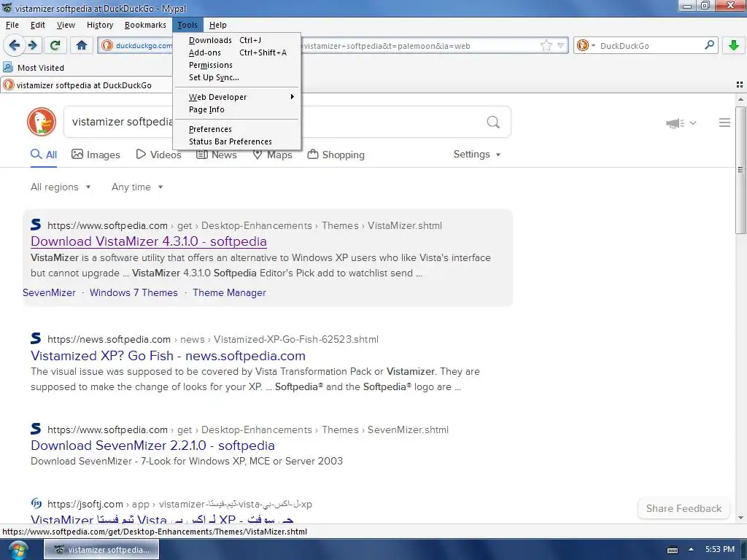Expand the chevron beside megaphone icon

pyautogui.click(x=693, y=122)
